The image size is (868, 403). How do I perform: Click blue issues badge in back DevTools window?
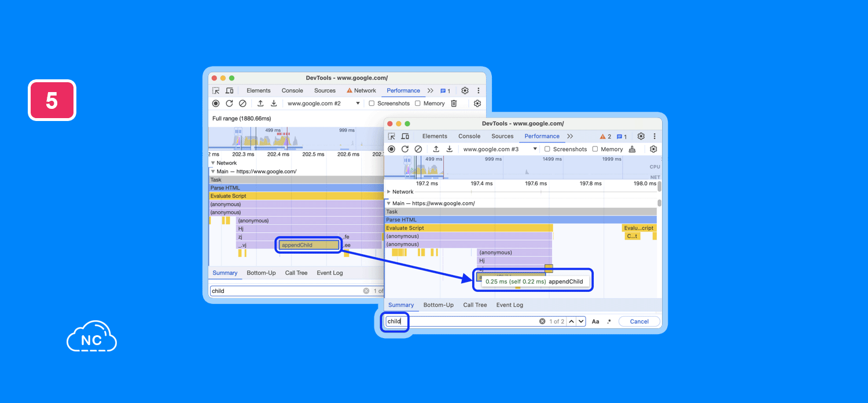(x=445, y=91)
